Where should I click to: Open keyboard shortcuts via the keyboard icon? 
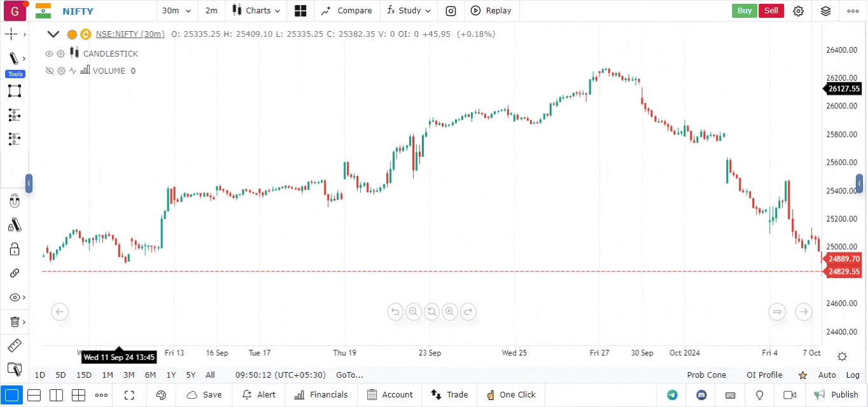730,395
